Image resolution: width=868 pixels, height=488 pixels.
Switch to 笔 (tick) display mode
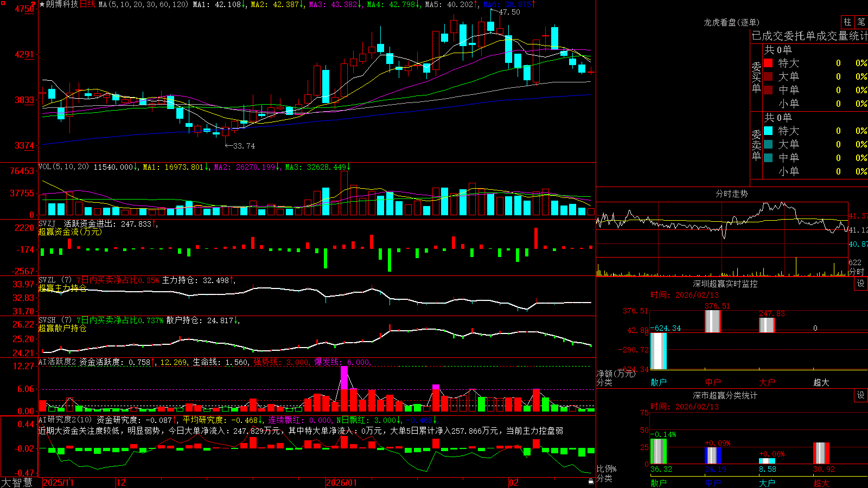coord(861,22)
